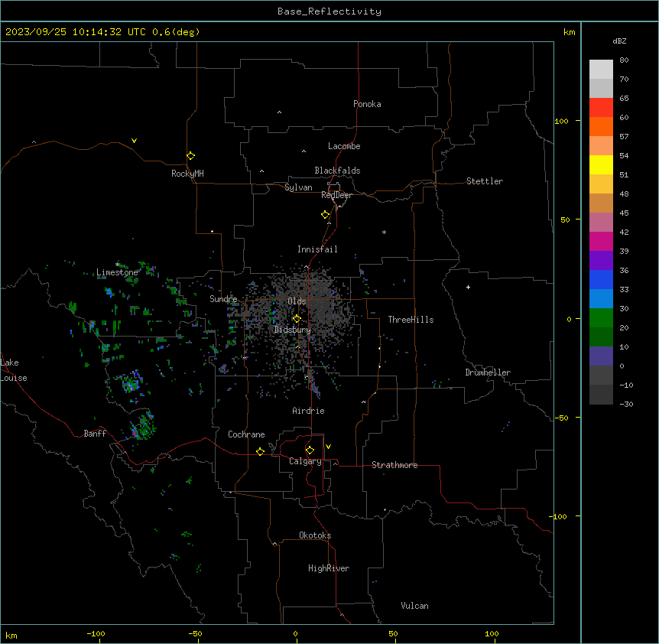Click the 80 value on the dBZ scale
Viewport: 659px width, 644px height.
point(624,60)
